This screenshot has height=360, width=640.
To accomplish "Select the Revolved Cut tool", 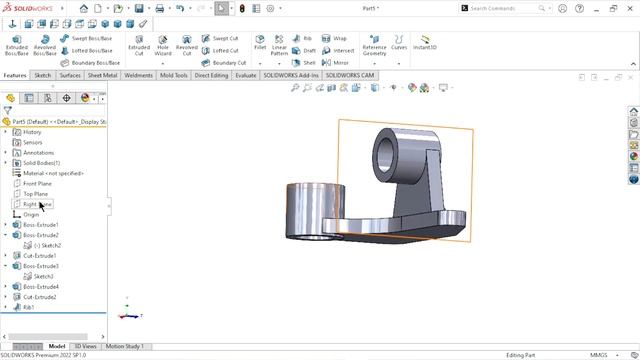I will coord(187,45).
